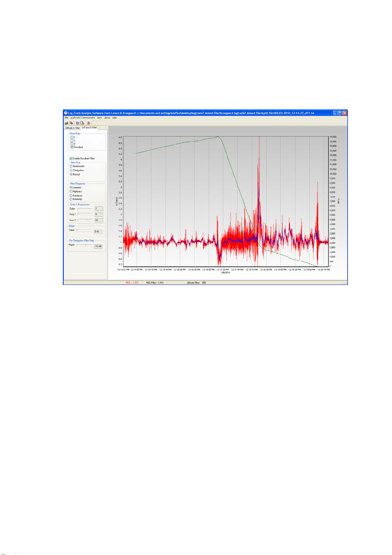Select the Butterworth filter kind
The width and height of the screenshot is (392, 555).
[71, 166]
